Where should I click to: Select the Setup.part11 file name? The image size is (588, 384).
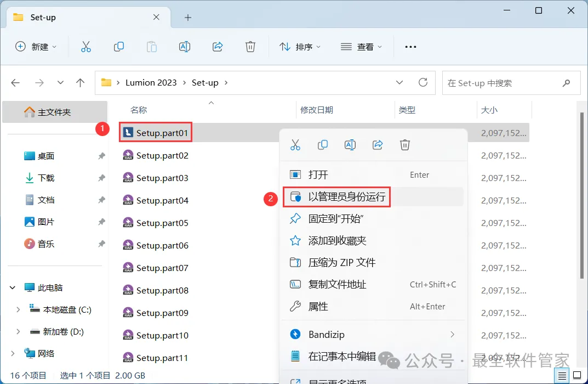tap(162, 358)
